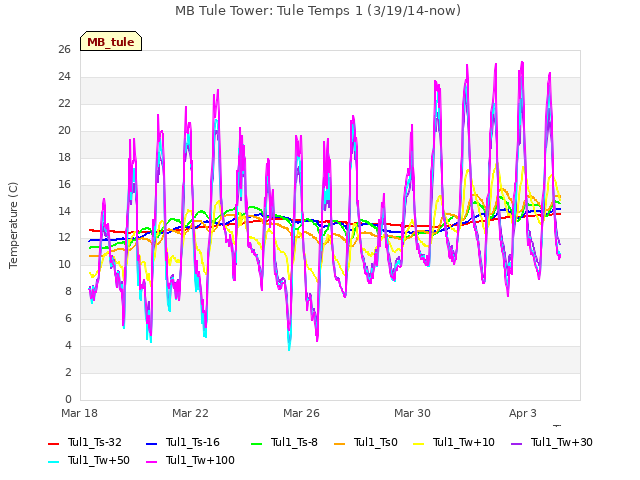Toggle the Tul1_Ts-16 legend entry

182,442
